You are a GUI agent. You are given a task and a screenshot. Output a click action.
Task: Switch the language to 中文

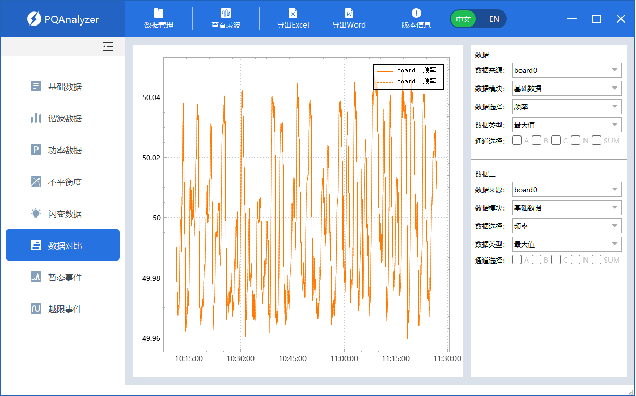[463, 19]
